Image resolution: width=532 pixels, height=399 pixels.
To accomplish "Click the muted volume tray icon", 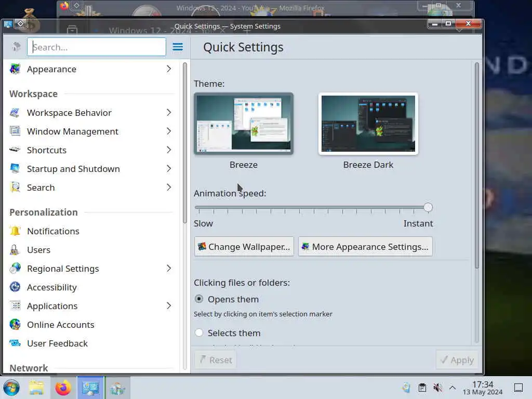I will 437,388.
